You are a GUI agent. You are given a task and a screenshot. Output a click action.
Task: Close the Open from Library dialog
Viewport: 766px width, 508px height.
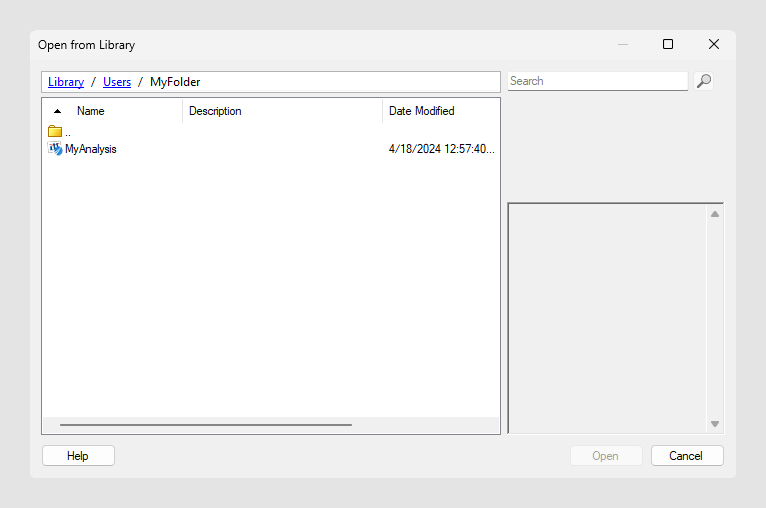point(714,44)
